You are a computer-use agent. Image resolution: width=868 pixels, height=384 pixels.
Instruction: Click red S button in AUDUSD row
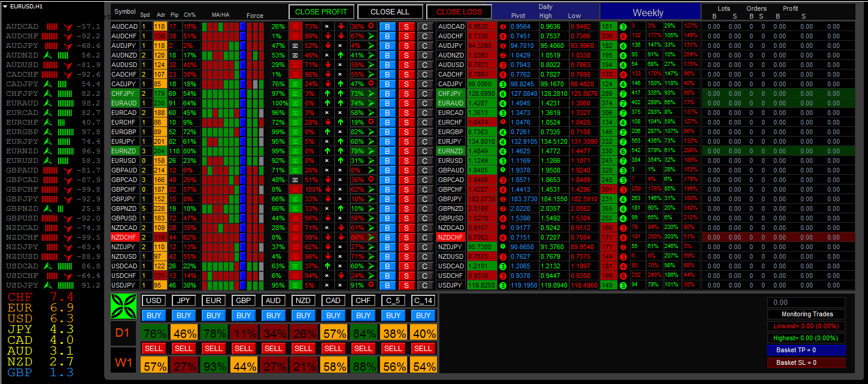pos(406,65)
